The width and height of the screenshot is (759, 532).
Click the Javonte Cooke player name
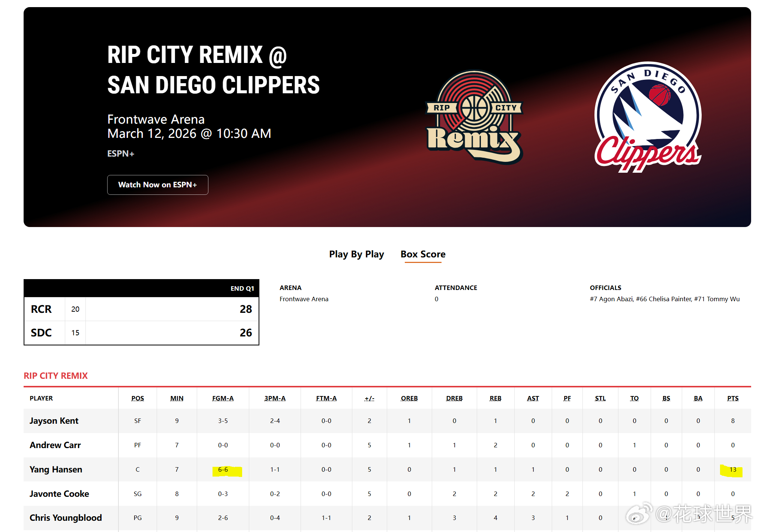click(59, 494)
